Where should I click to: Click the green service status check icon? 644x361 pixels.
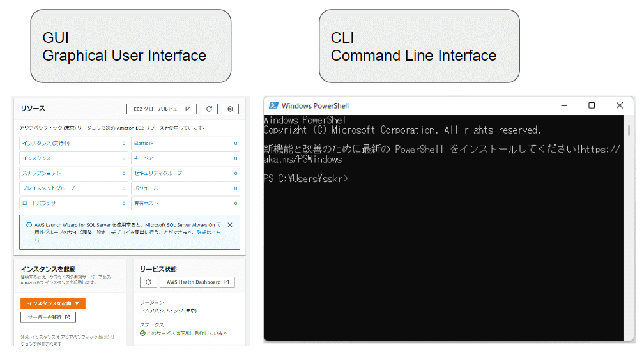coord(142,333)
